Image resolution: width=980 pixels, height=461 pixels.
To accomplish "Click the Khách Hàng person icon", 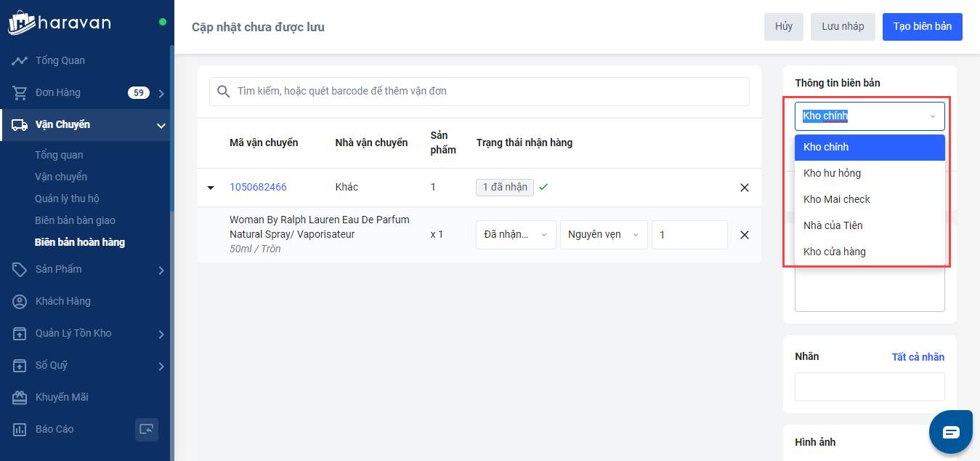I will (x=20, y=301).
